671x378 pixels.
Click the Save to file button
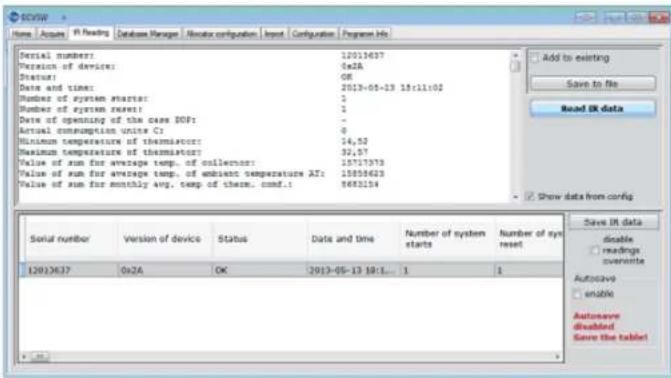click(592, 83)
